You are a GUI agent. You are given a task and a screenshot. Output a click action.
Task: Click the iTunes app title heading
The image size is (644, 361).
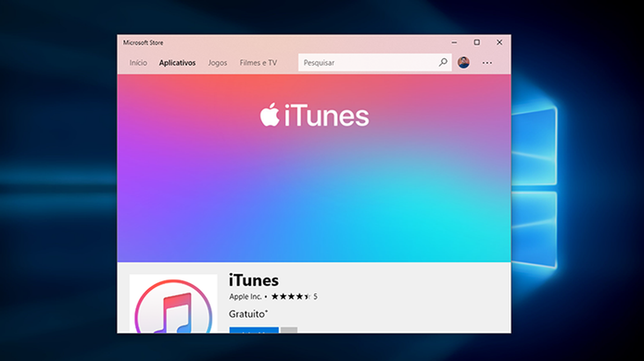[x=254, y=280]
